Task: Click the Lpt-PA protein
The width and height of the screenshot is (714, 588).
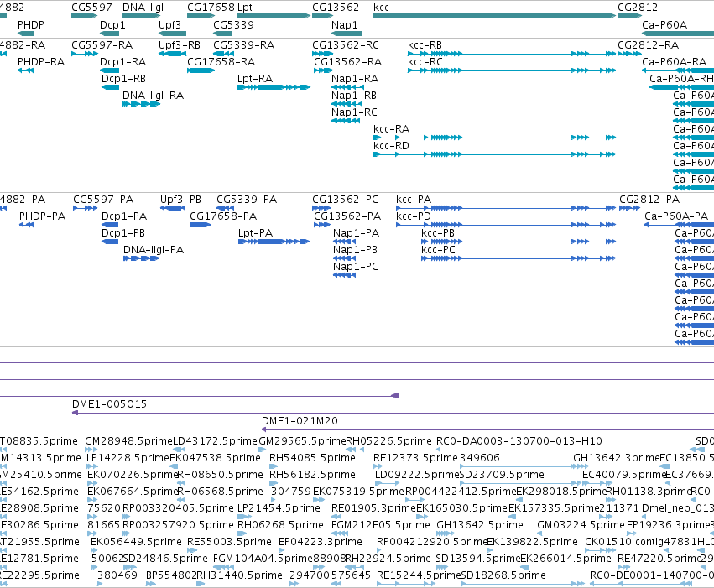Action: [x=274, y=242]
